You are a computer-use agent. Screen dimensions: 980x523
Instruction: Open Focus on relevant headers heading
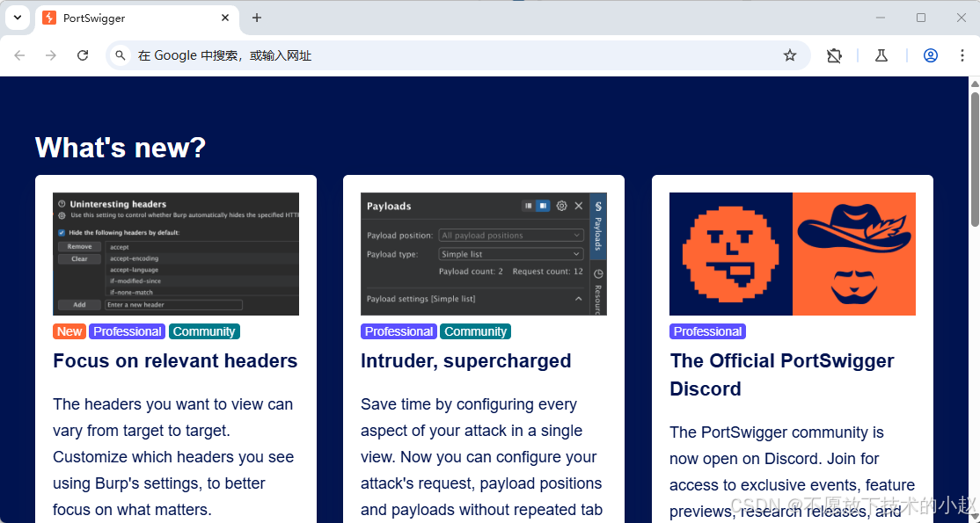[x=175, y=361]
